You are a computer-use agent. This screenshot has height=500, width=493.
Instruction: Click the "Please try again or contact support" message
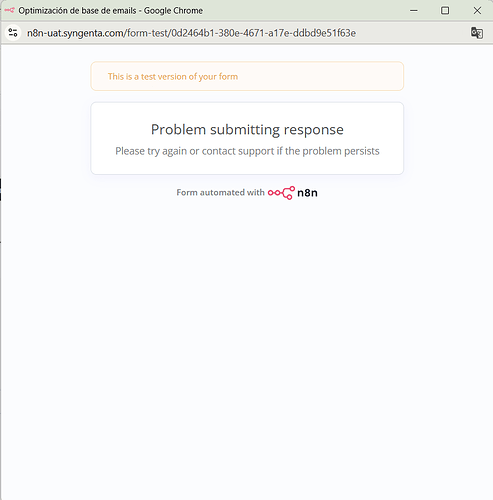(247, 151)
